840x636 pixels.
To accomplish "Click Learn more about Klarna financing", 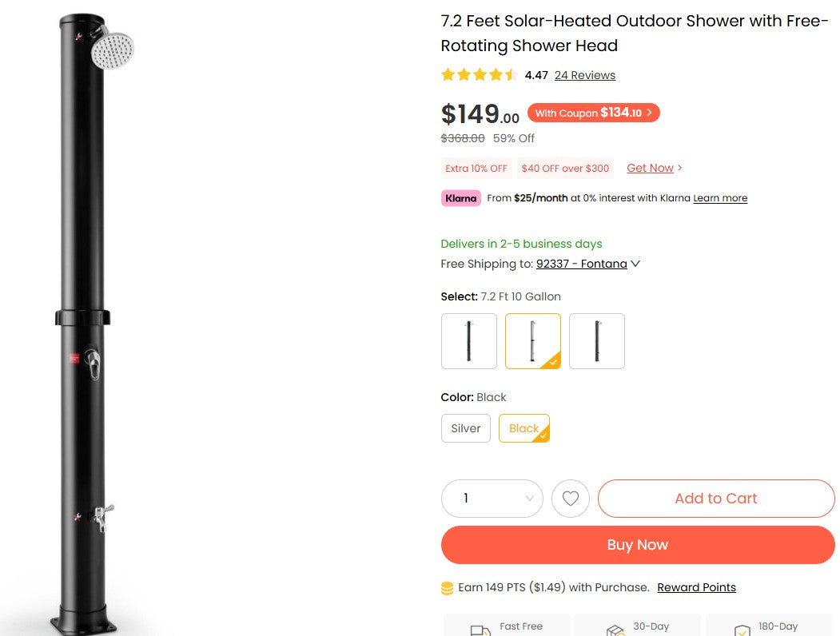I will (719, 197).
